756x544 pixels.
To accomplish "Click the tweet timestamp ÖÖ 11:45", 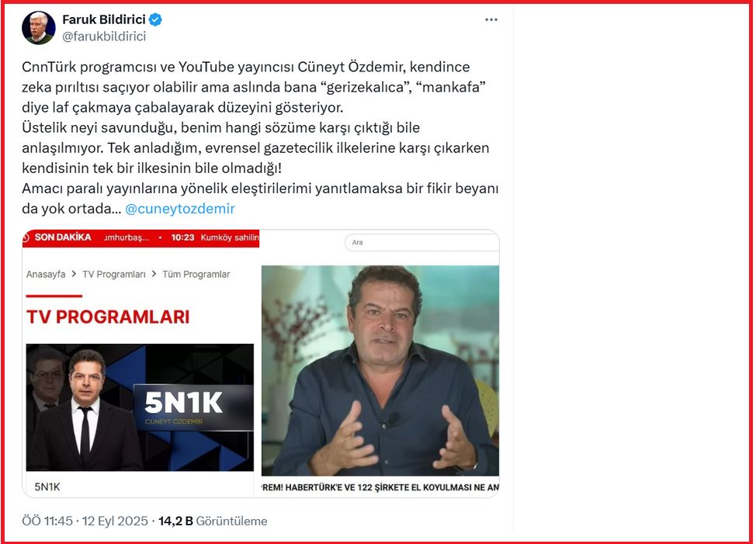I will (47, 521).
